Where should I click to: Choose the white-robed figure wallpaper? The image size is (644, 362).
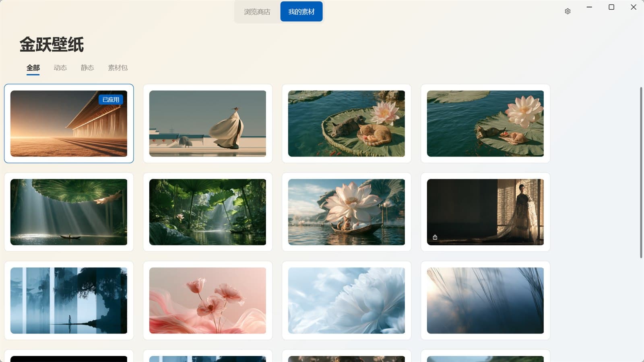(x=208, y=123)
